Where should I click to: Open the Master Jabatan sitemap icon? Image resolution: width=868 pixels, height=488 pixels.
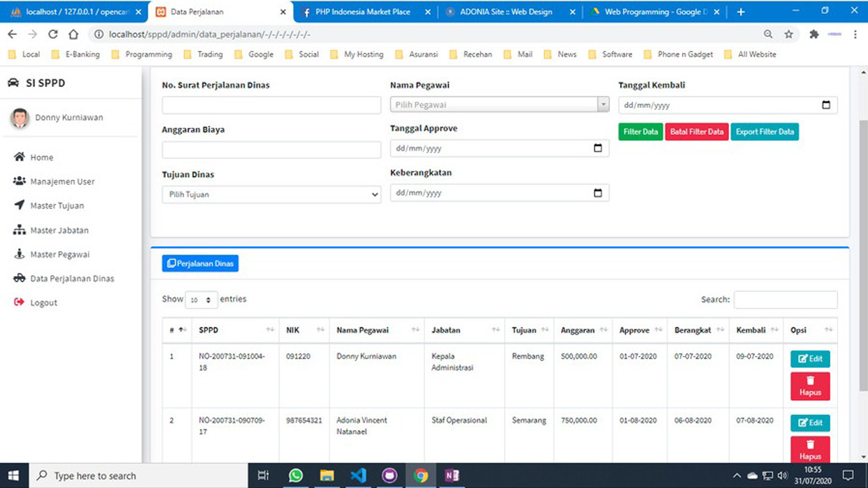click(19, 230)
